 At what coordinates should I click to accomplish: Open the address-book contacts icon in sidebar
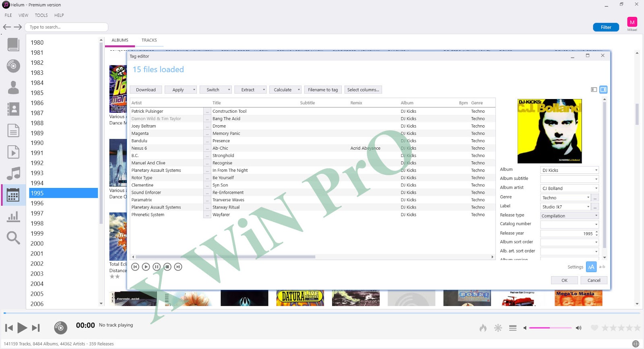pos(13,109)
